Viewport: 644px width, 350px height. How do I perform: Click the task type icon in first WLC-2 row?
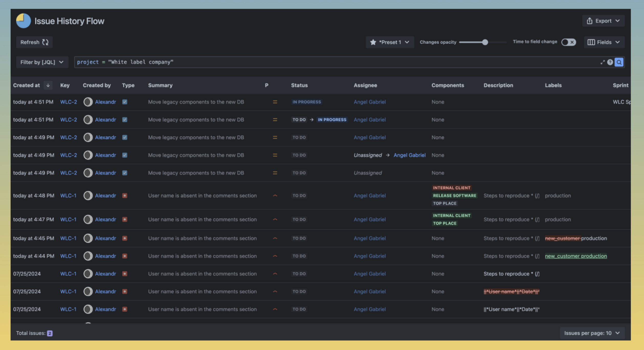(125, 102)
